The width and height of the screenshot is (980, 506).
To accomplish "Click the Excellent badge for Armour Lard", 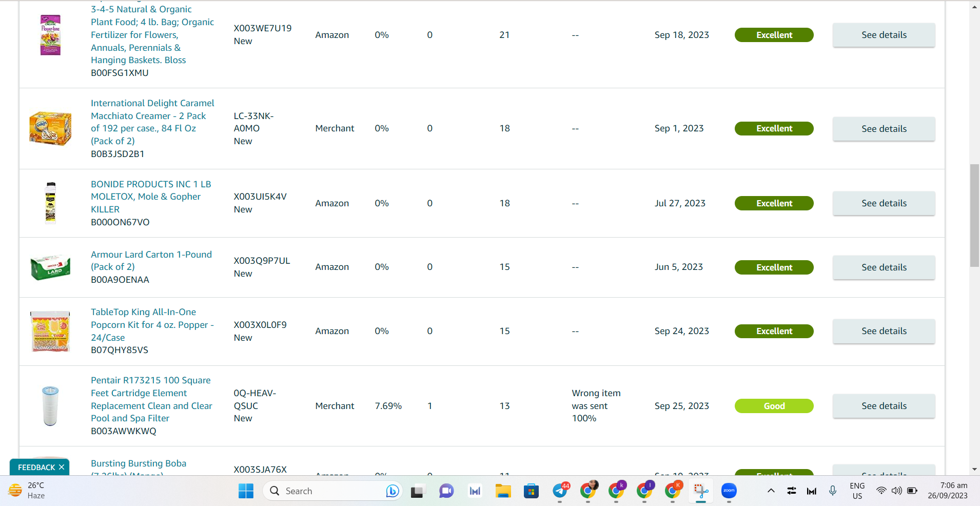I will coord(774,267).
